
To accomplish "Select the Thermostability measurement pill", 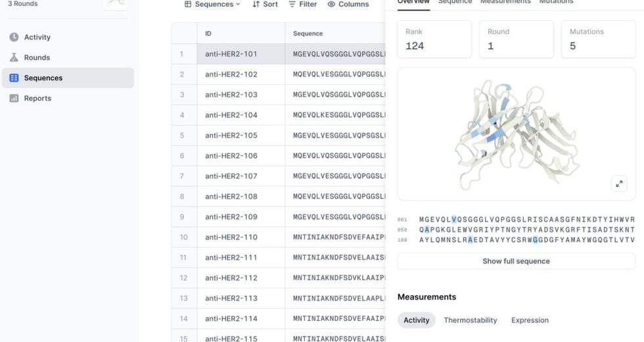I will [471, 320].
